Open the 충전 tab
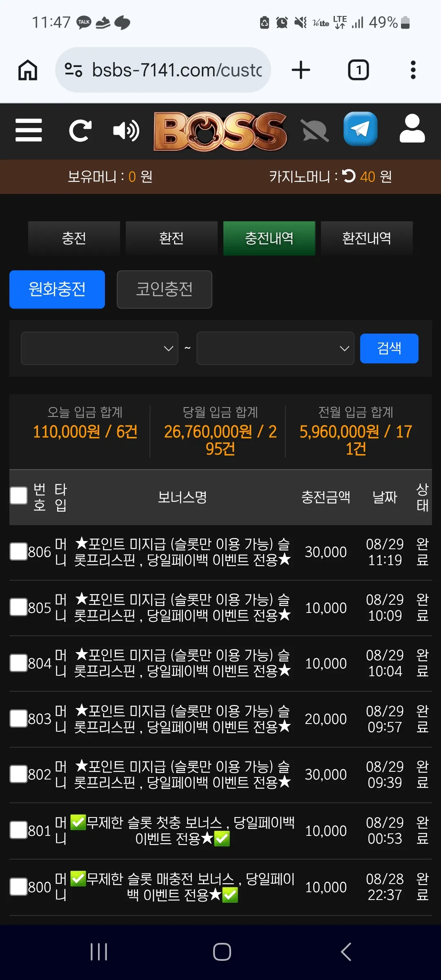 pyautogui.click(x=74, y=238)
